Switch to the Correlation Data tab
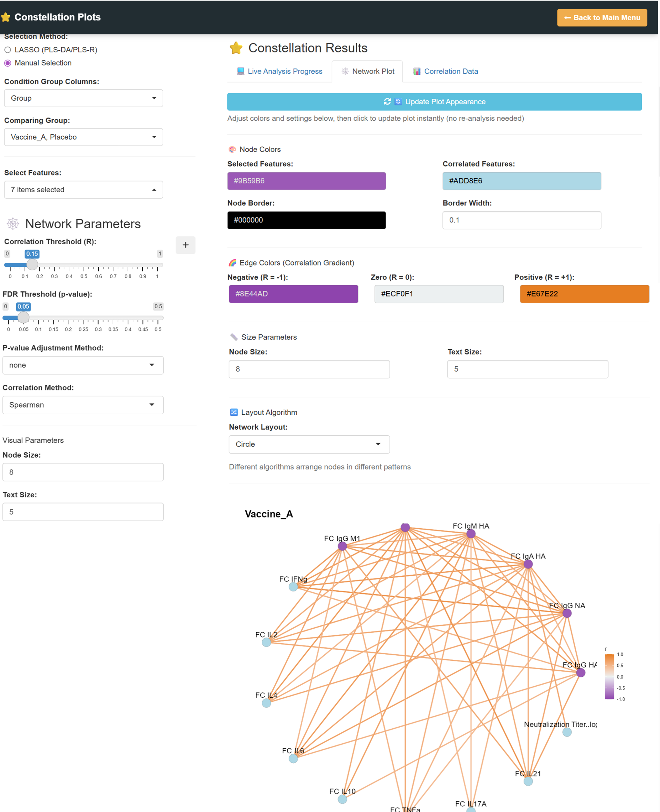660x812 pixels. (446, 72)
